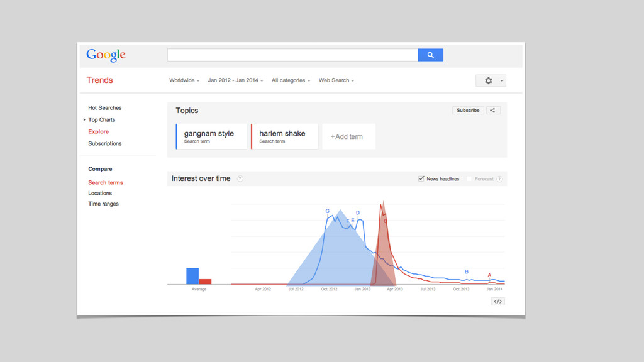Screen dimensions: 644x362
Task: Select Search terms under Compare
Action: [x=106, y=183]
